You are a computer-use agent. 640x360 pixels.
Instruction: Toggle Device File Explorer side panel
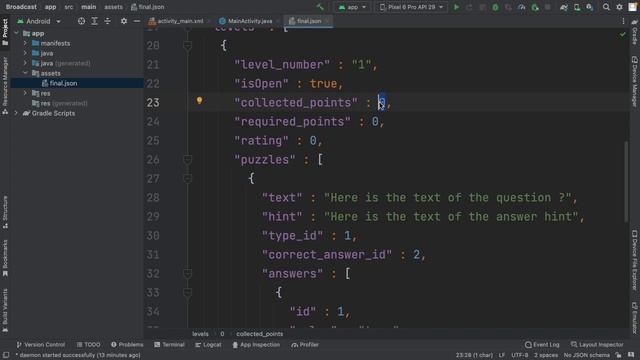coord(634,260)
